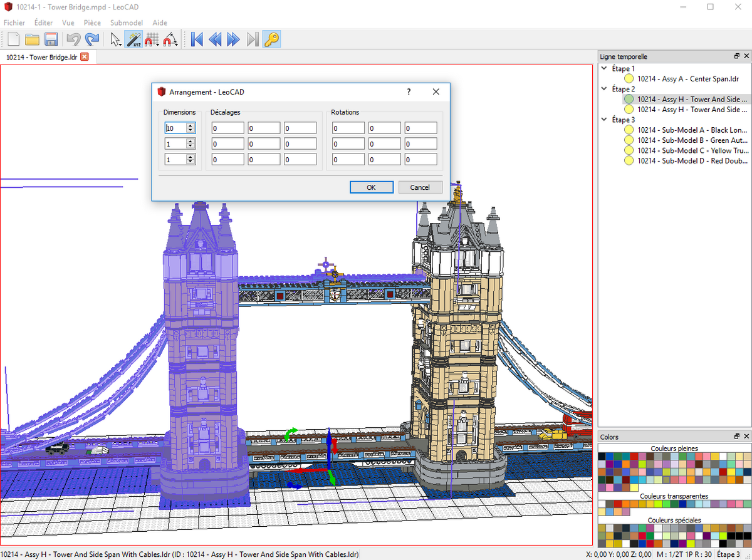Cancel the Arrangement dialog
The image size is (752, 560).
pos(420,187)
